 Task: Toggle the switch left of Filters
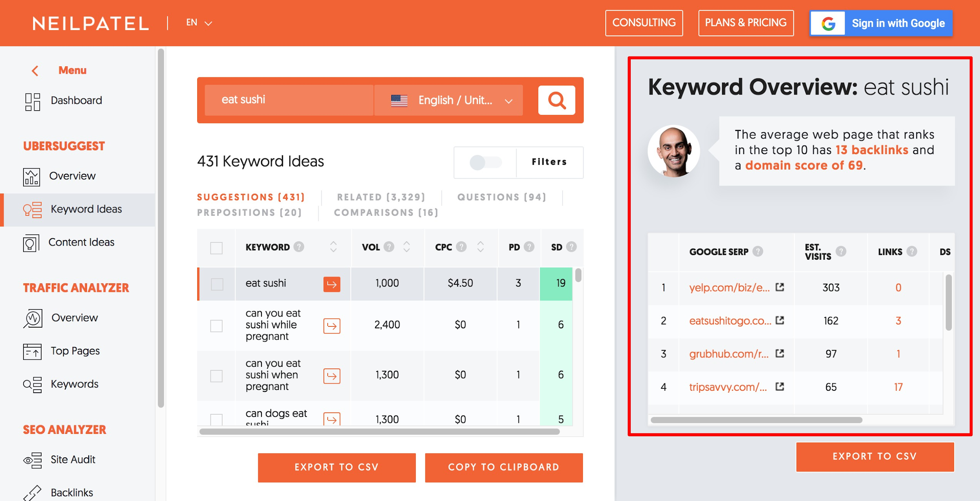[485, 162]
